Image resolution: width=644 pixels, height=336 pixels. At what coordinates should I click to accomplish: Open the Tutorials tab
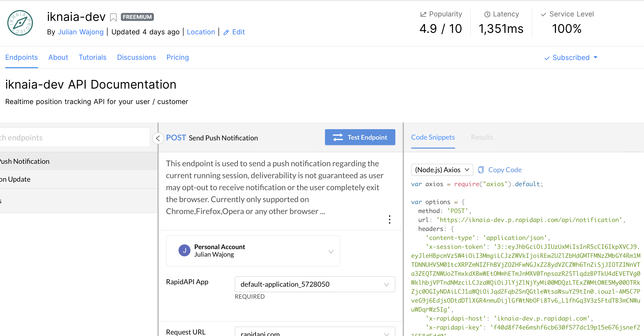pos(92,57)
